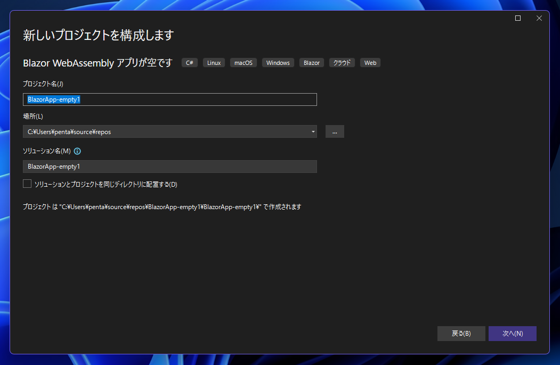Focus the solution name input field

[x=170, y=166]
